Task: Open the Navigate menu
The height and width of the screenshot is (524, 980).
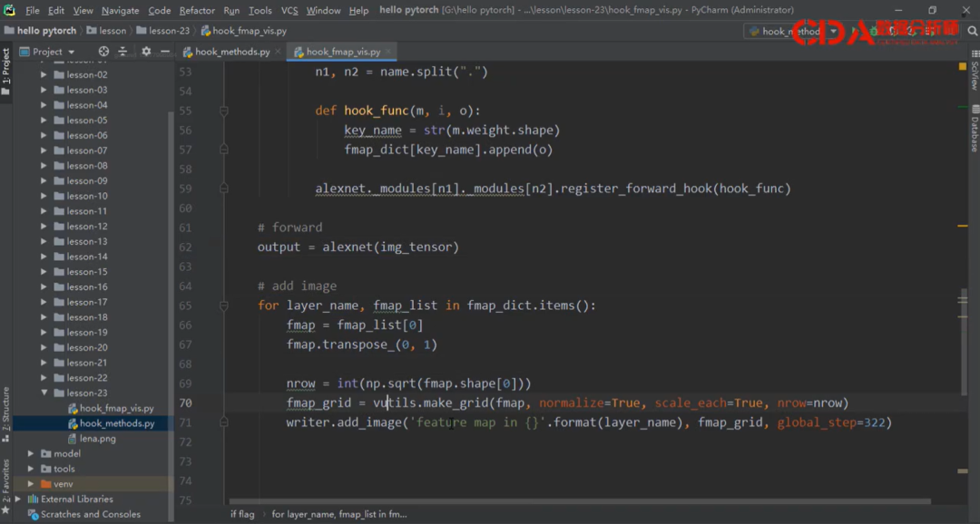Action: pyautogui.click(x=120, y=11)
